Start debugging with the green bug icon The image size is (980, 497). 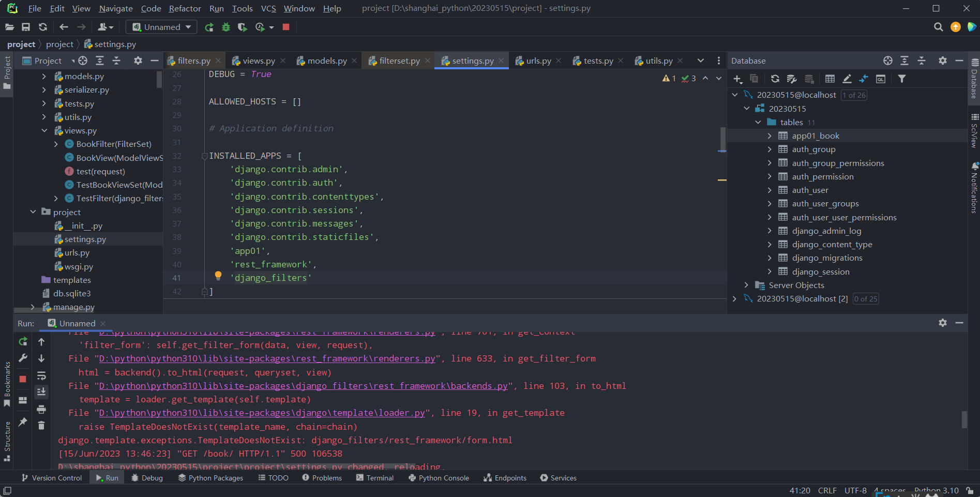(x=226, y=27)
